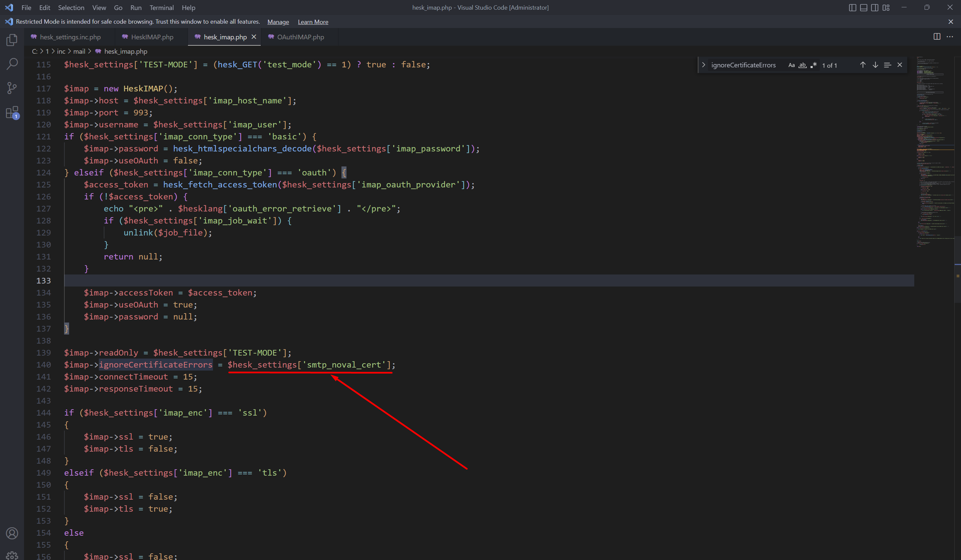Click hesk_fetch_access_token on line 125

point(220,185)
